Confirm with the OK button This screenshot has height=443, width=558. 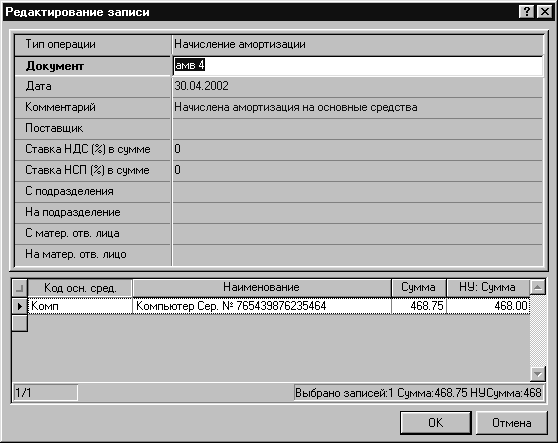point(436,423)
